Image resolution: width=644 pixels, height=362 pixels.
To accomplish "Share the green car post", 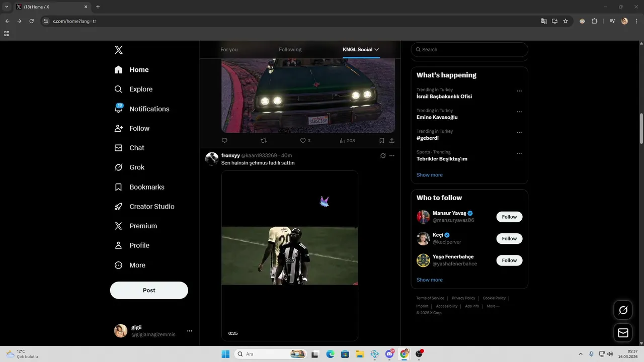I will click(x=392, y=141).
